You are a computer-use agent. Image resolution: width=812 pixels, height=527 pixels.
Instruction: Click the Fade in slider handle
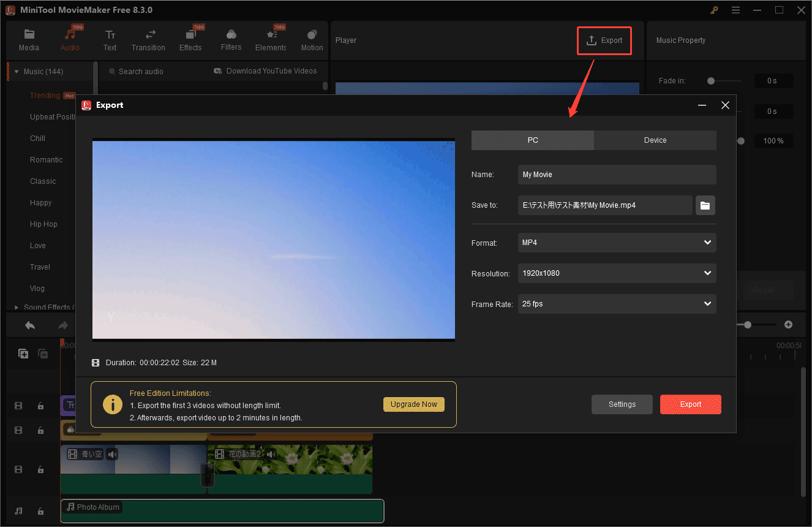coord(711,81)
